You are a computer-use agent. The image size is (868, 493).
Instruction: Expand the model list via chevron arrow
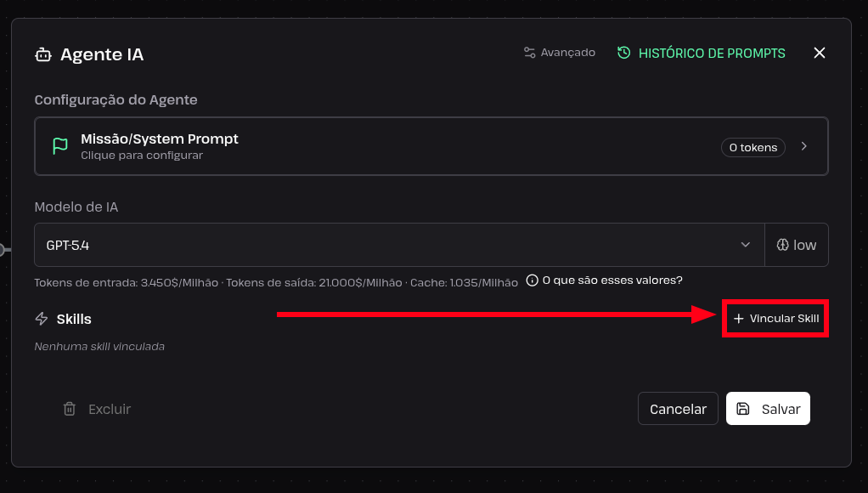click(x=746, y=245)
